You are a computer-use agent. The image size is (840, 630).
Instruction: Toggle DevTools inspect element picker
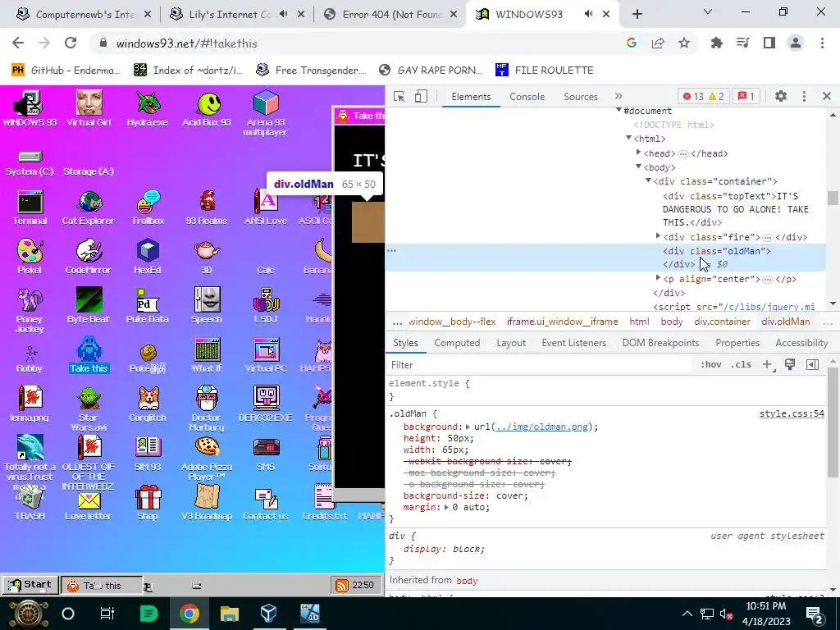coord(399,97)
